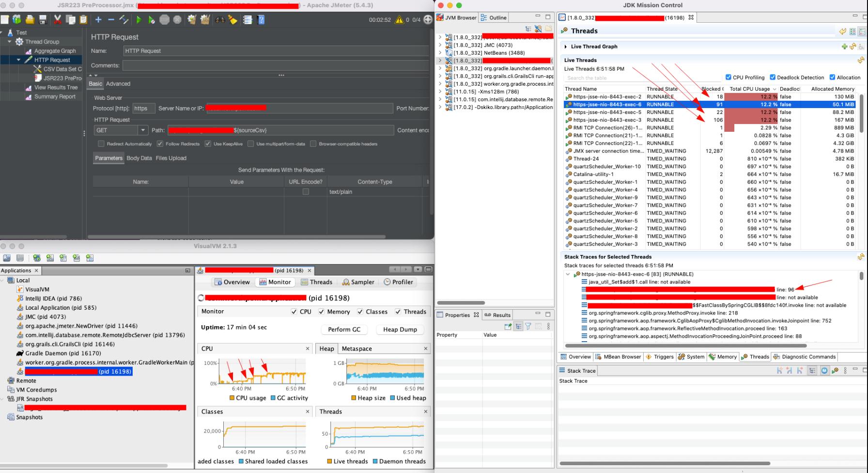Open JMeter Function Helper list icon

[248, 19]
